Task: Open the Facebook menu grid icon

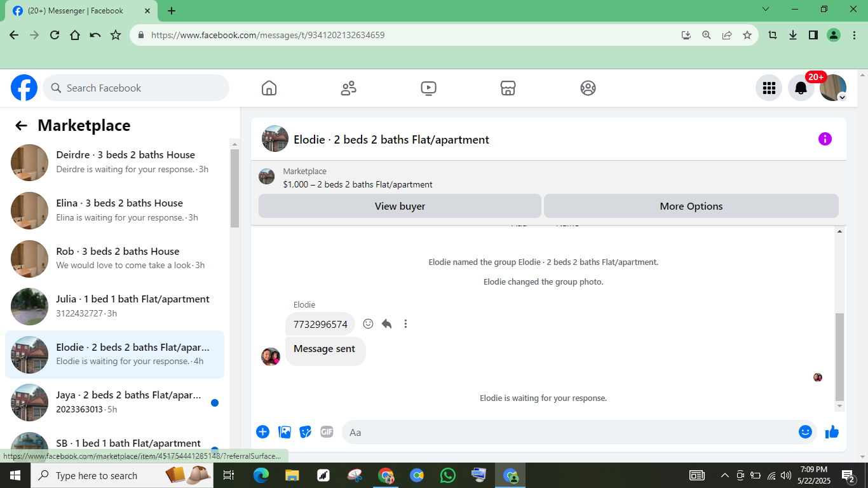Action: pyautogui.click(x=769, y=88)
